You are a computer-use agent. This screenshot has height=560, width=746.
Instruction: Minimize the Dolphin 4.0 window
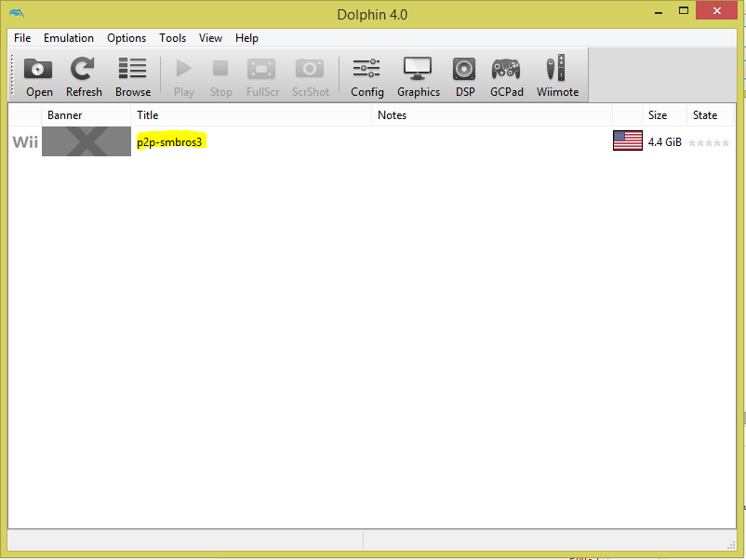coord(659,11)
